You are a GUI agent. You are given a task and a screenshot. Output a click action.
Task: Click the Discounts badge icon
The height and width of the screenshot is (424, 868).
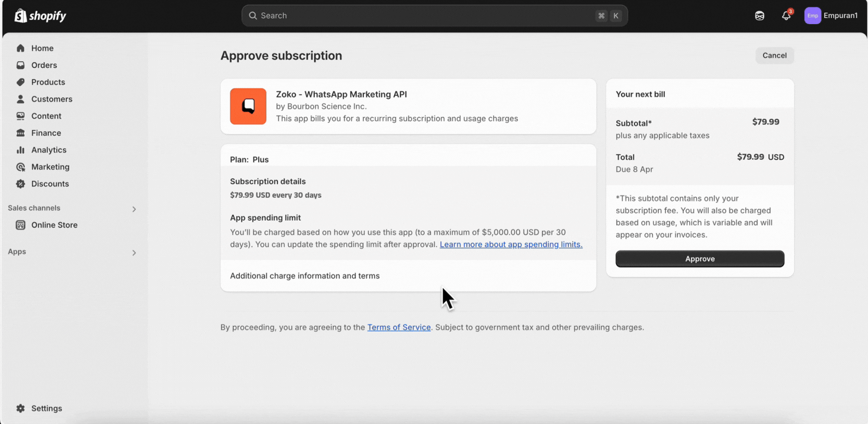coord(20,184)
